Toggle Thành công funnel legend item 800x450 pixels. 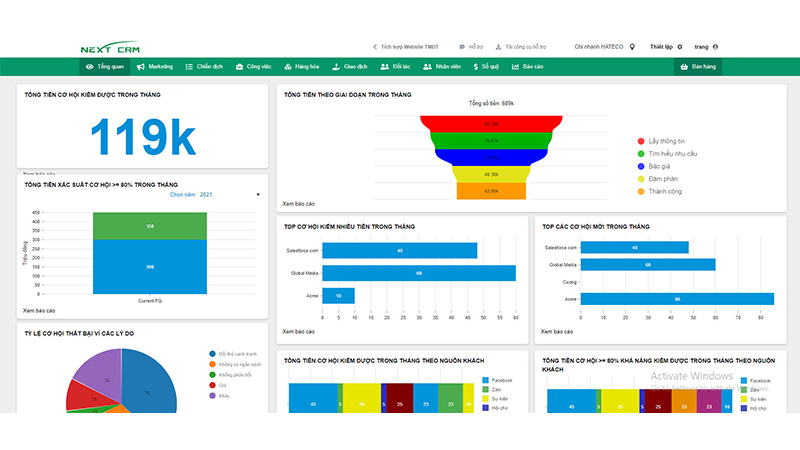coord(641,191)
